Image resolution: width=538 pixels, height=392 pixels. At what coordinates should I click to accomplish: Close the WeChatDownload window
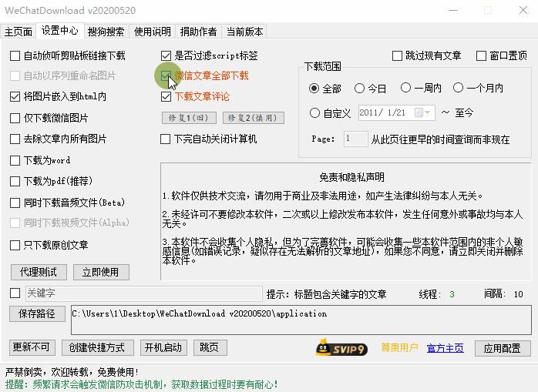(523, 10)
